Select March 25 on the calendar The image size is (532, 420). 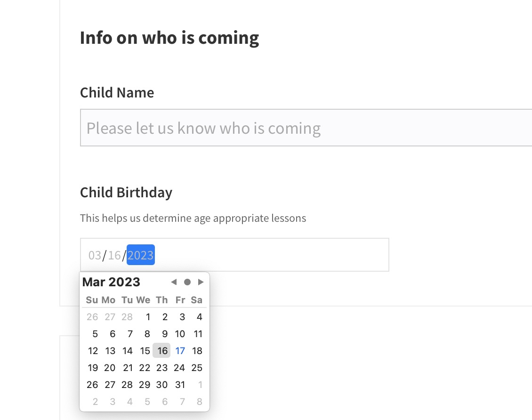tap(197, 368)
